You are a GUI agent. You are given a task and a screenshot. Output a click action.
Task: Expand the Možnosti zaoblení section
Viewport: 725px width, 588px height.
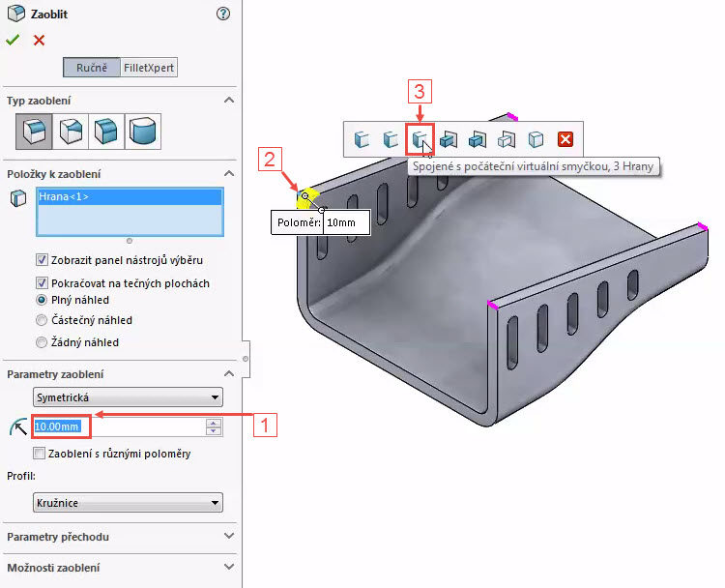229,567
